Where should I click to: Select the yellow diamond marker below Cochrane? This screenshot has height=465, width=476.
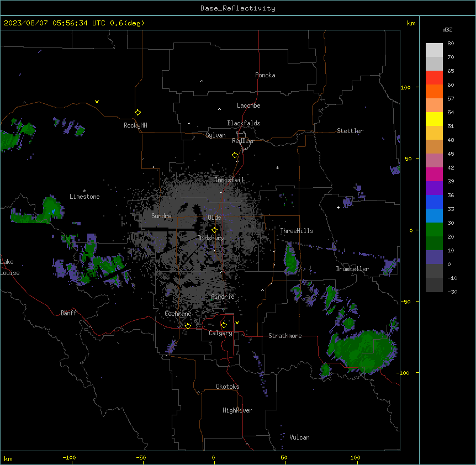point(188,326)
